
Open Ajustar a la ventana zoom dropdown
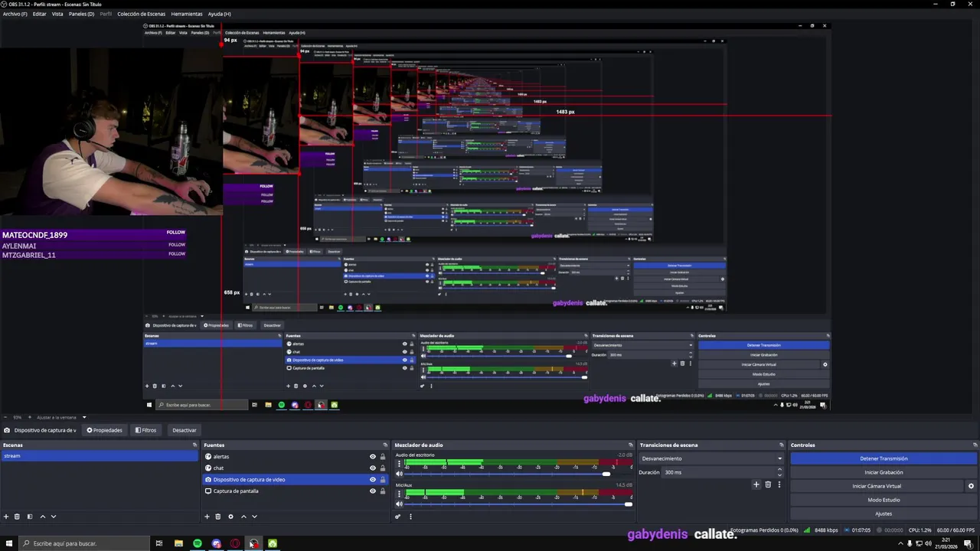[x=60, y=417]
